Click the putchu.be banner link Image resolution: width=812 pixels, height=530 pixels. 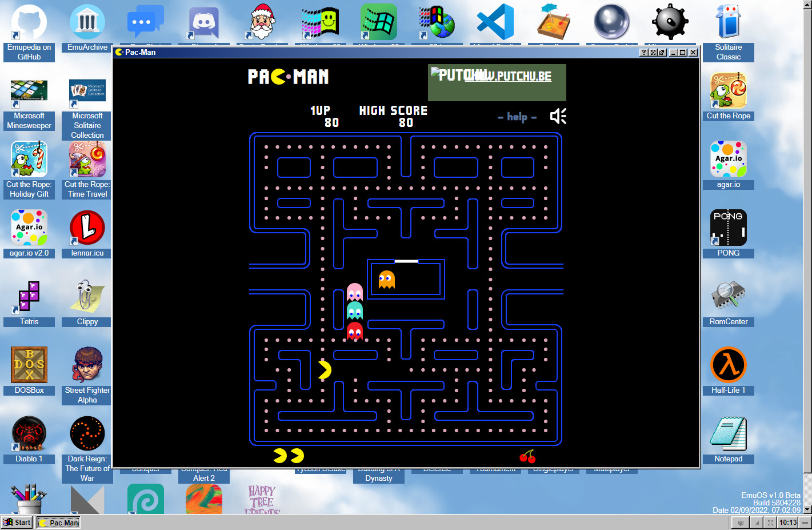click(497, 82)
